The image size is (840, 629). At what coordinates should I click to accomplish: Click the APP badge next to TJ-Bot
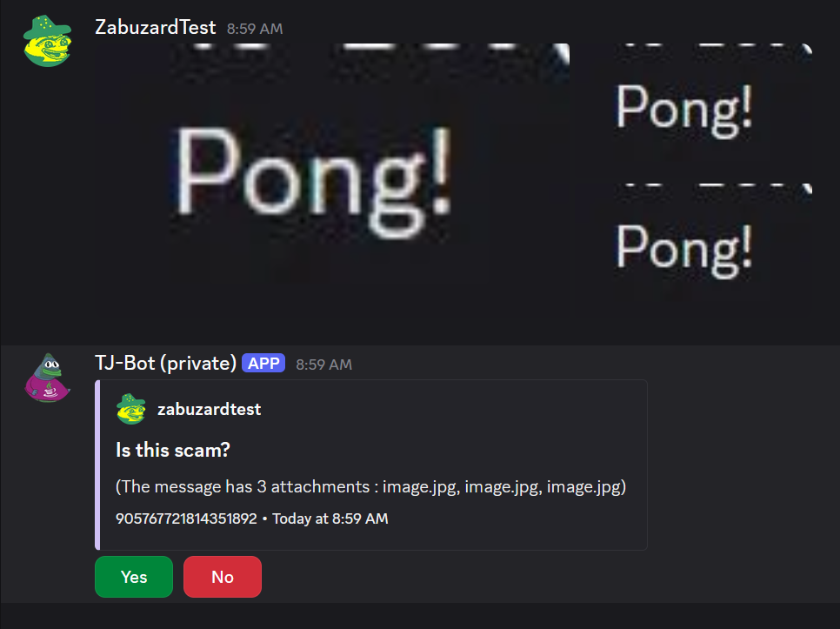[263, 364]
